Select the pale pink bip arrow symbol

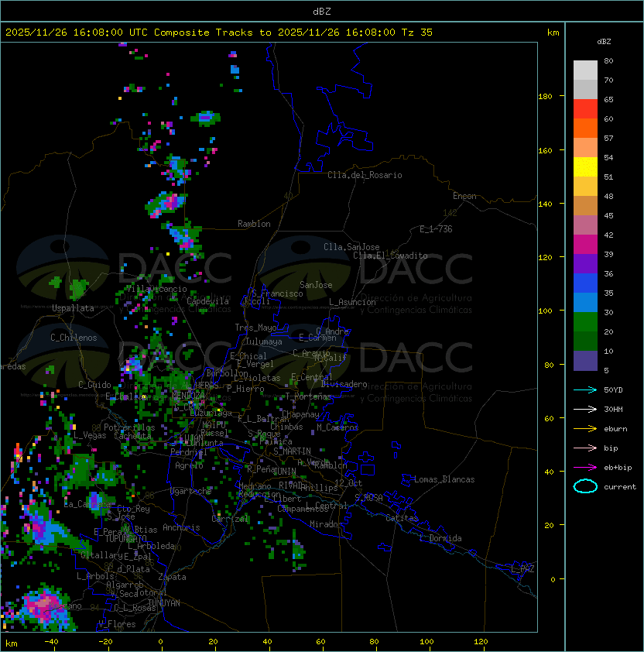click(x=585, y=448)
